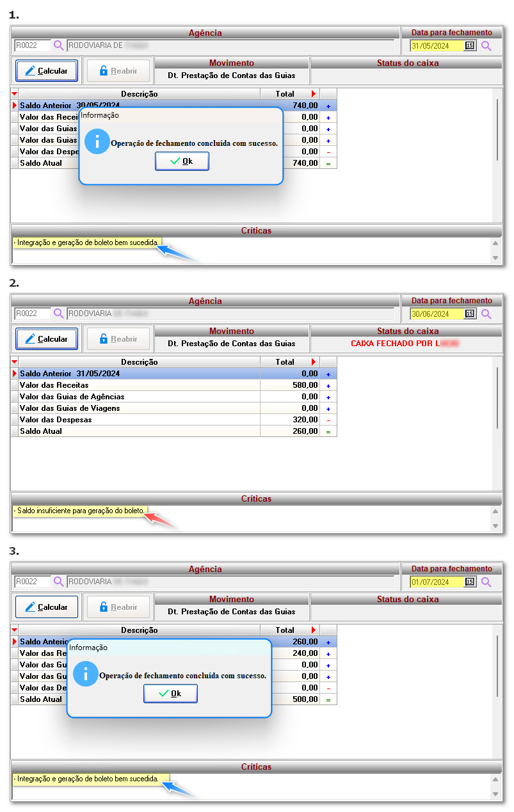Click the red triangle in the Total header, 30/06/2024 grid
This screenshot has width=514, height=812.
pyautogui.click(x=314, y=362)
